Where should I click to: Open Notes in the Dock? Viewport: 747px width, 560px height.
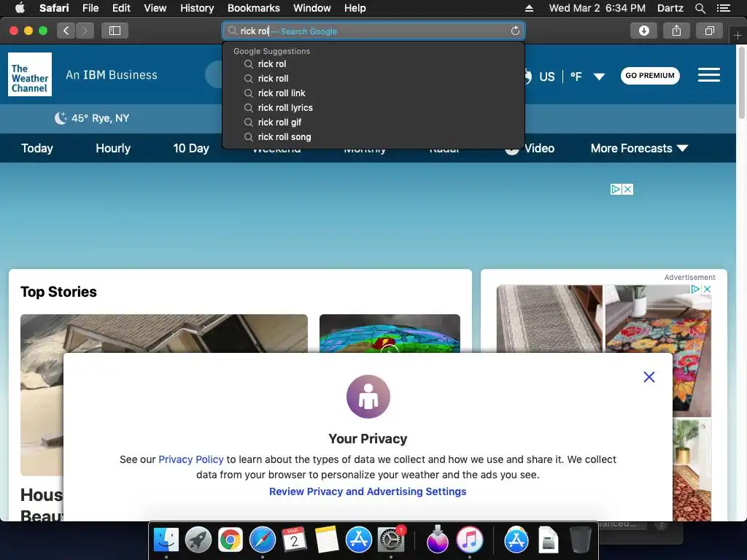pyautogui.click(x=326, y=540)
